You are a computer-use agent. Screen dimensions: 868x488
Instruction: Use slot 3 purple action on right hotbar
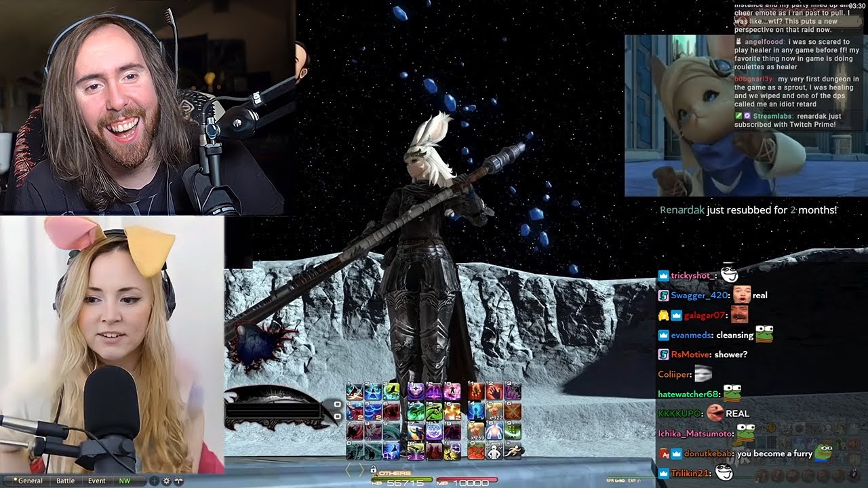pyautogui.click(x=513, y=391)
